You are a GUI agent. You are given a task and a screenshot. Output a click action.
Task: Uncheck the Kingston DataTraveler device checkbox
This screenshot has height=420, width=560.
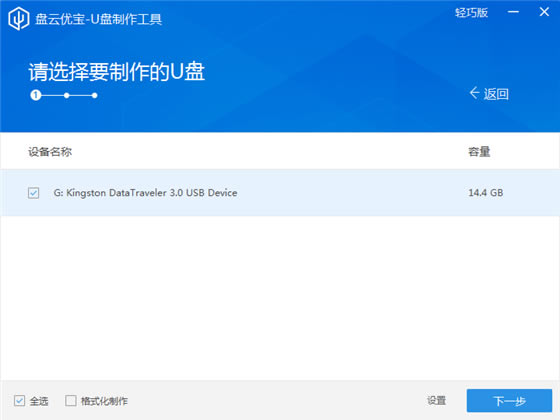pyautogui.click(x=34, y=193)
